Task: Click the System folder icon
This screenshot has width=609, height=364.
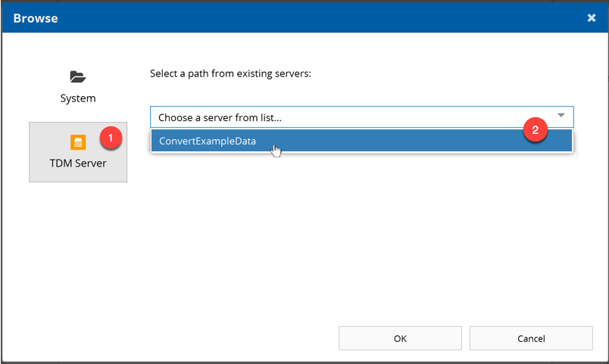Action: pos(78,76)
